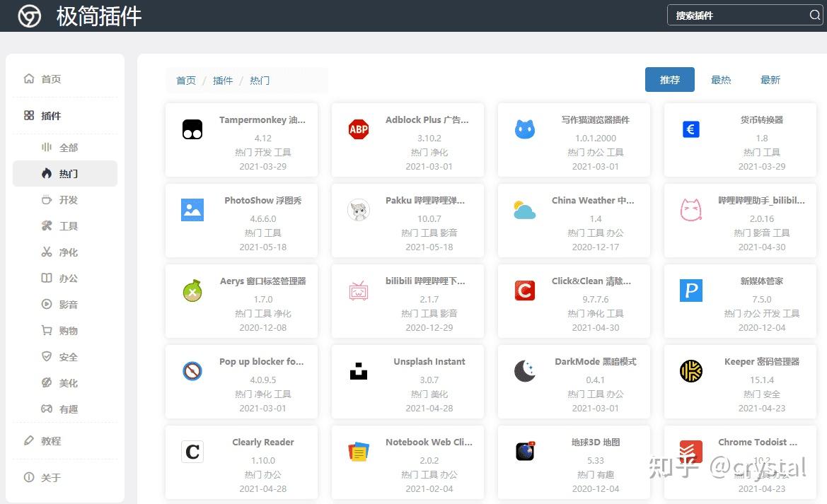The width and height of the screenshot is (827, 504).
Task: Click the search magnifier icon
Action: (815, 16)
